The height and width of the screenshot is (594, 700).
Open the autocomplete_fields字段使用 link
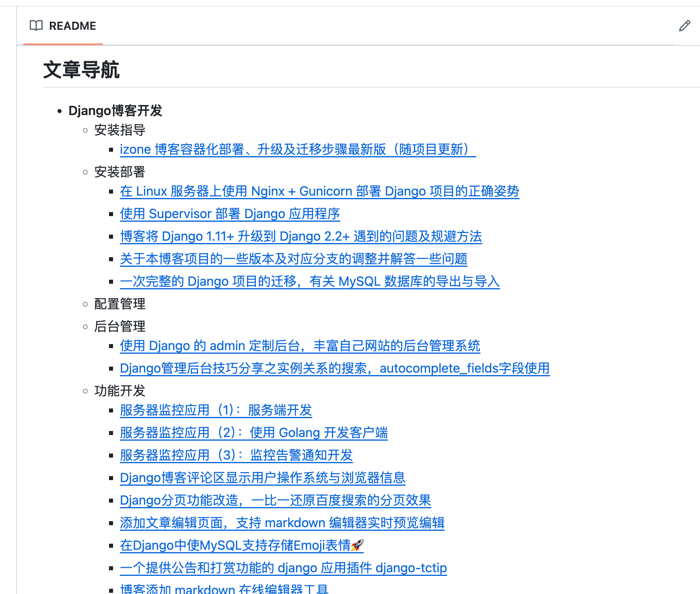point(335,368)
